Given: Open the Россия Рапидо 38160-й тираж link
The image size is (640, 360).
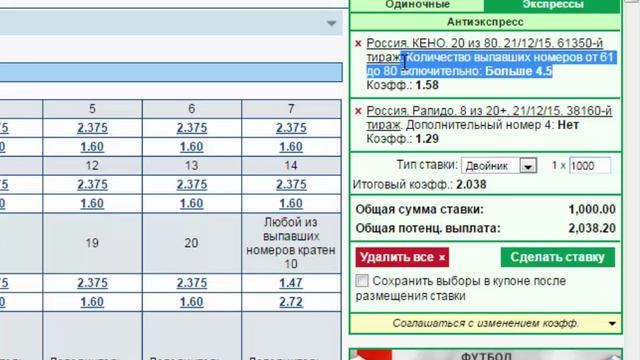Looking at the screenshot, I should (489, 118).
